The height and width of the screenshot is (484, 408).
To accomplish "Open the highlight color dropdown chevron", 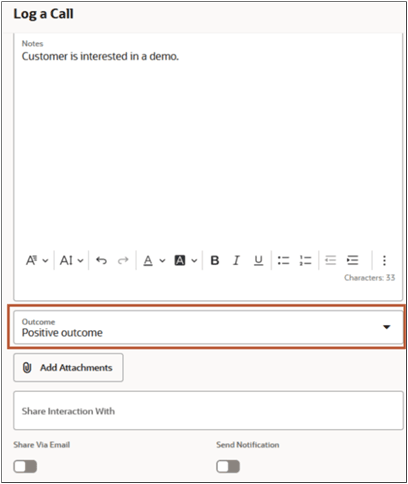I will click(x=194, y=261).
